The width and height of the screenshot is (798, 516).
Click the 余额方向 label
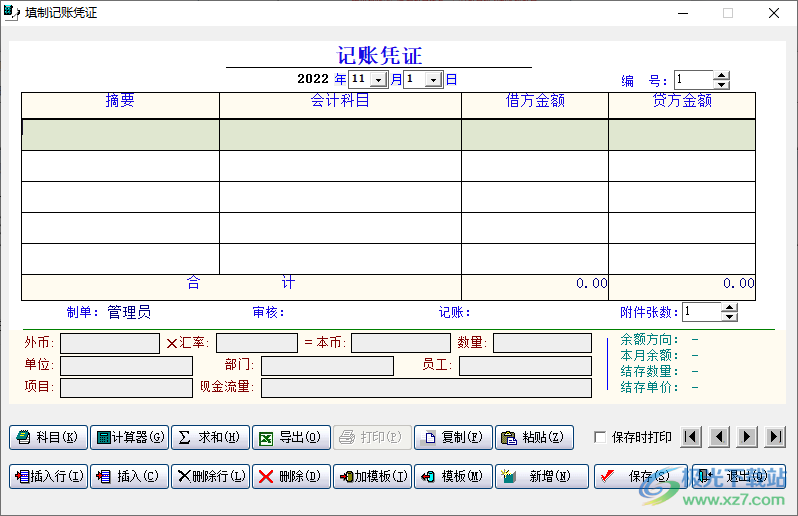coord(649,339)
